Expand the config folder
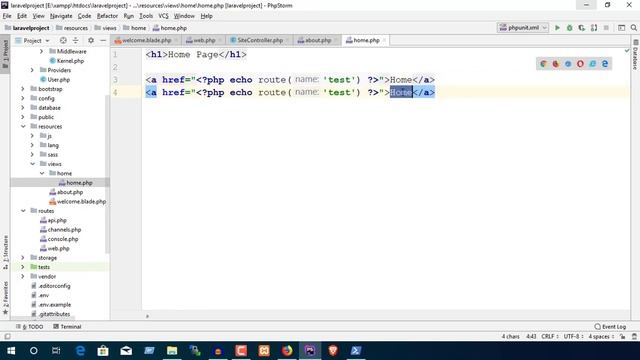This screenshot has height=360, width=640. (x=22, y=98)
